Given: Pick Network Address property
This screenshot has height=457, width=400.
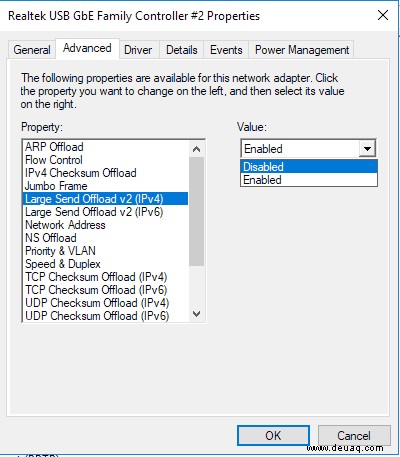Looking at the screenshot, I should pyautogui.click(x=106, y=225).
